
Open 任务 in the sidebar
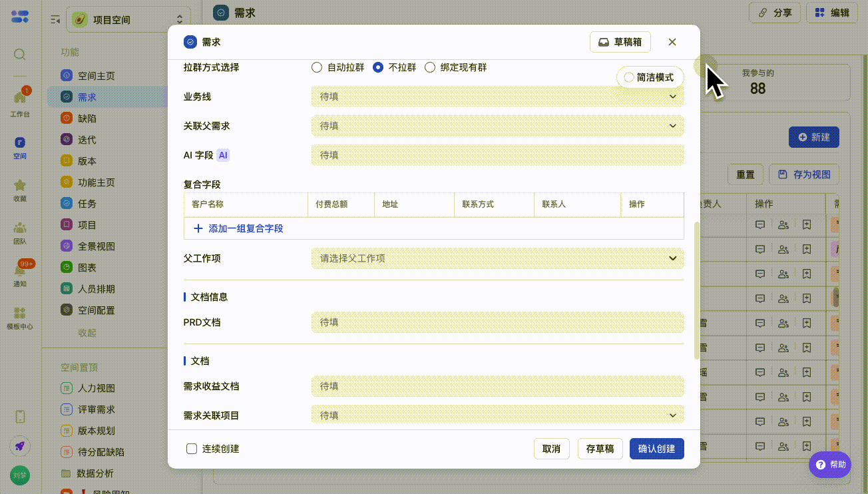pos(87,204)
